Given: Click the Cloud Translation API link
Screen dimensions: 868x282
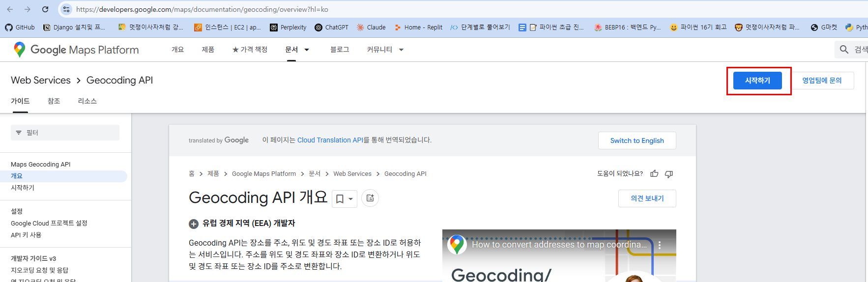Looking at the screenshot, I should (x=330, y=140).
